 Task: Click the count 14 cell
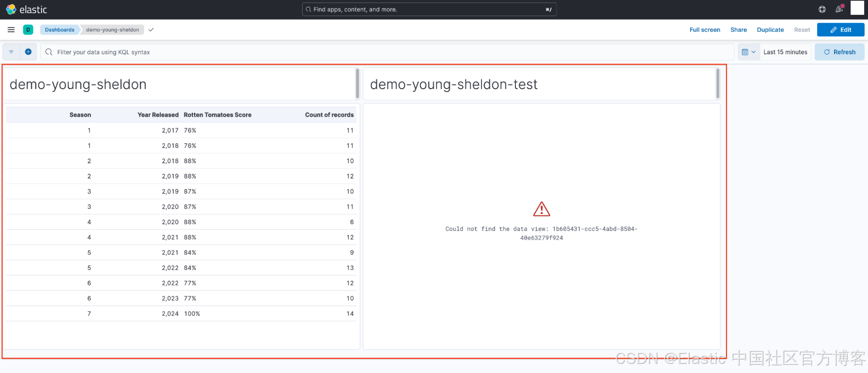point(350,314)
